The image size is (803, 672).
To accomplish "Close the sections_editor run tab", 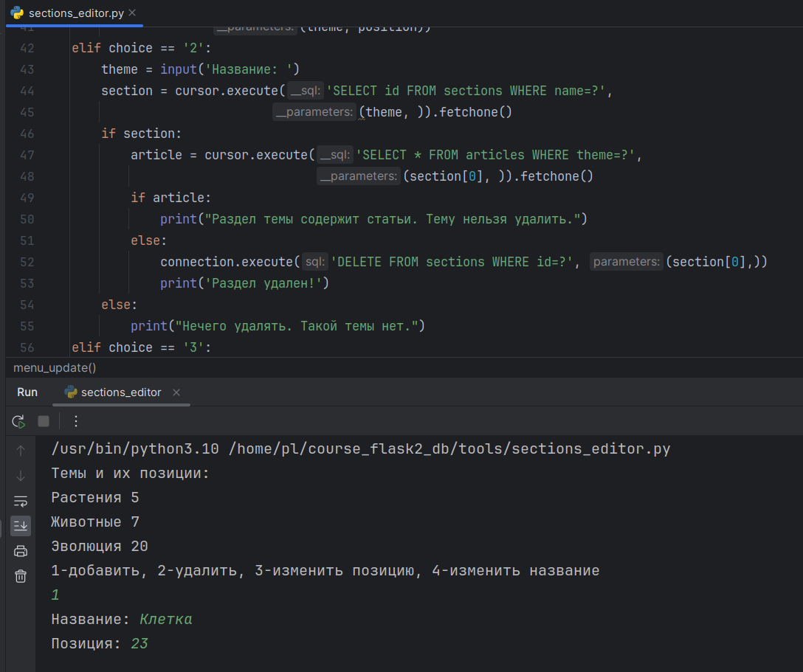I will pyautogui.click(x=176, y=392).
